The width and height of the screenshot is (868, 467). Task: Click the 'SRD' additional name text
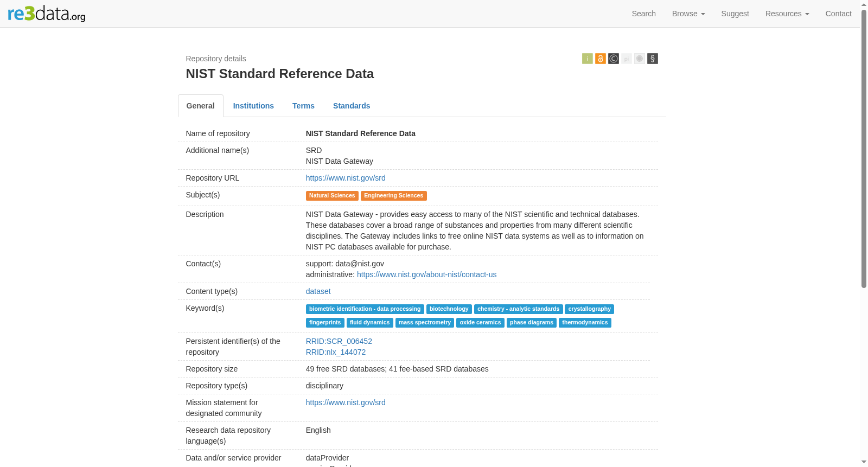314,150
